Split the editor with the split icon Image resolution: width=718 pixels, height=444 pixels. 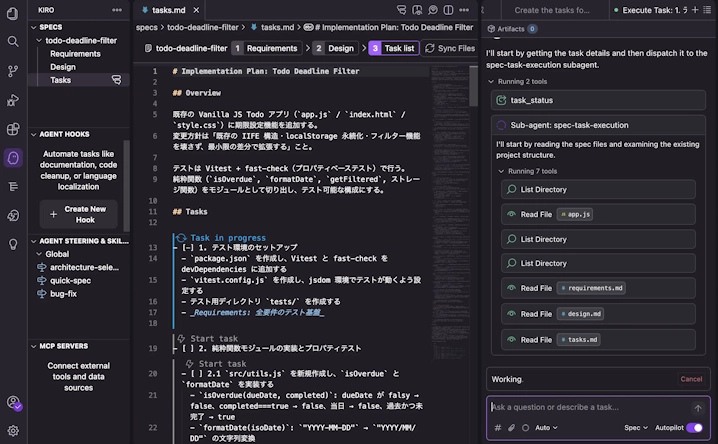[x=448, y=10]
